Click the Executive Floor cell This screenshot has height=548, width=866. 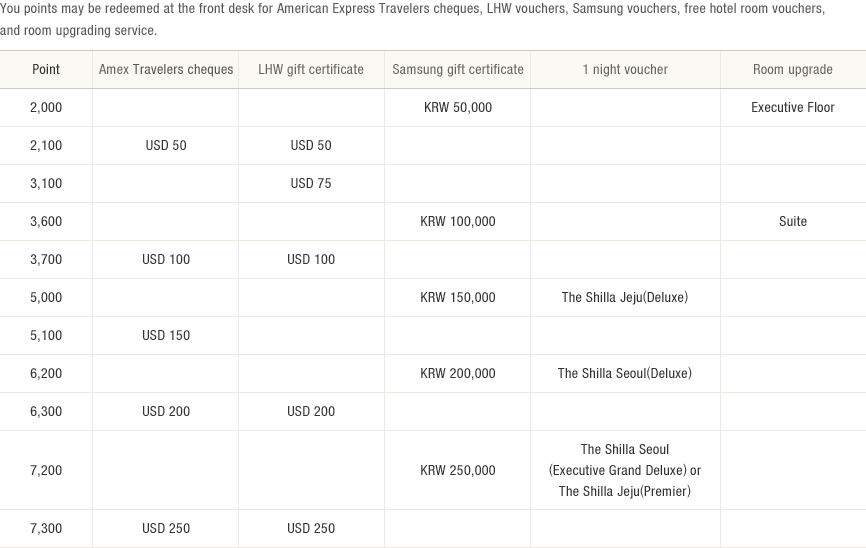coord(793,108)
